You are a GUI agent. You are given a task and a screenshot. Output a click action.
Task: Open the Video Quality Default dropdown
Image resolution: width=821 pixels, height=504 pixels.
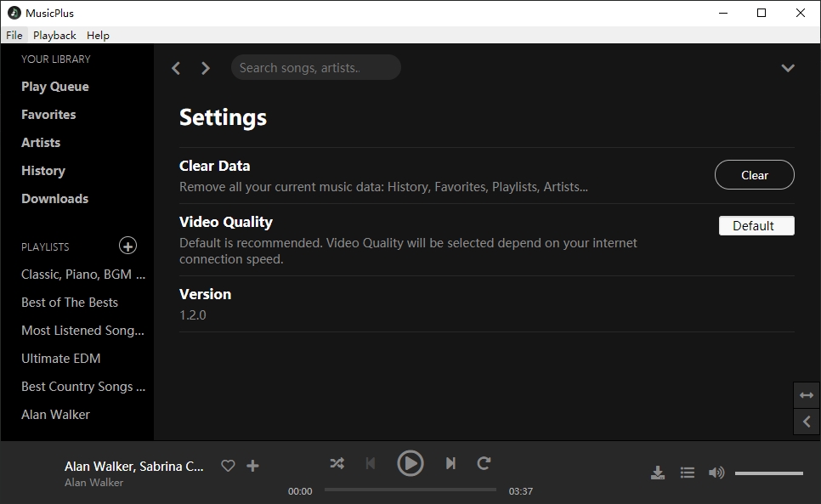pyautogui.click(x=756, y=226)
